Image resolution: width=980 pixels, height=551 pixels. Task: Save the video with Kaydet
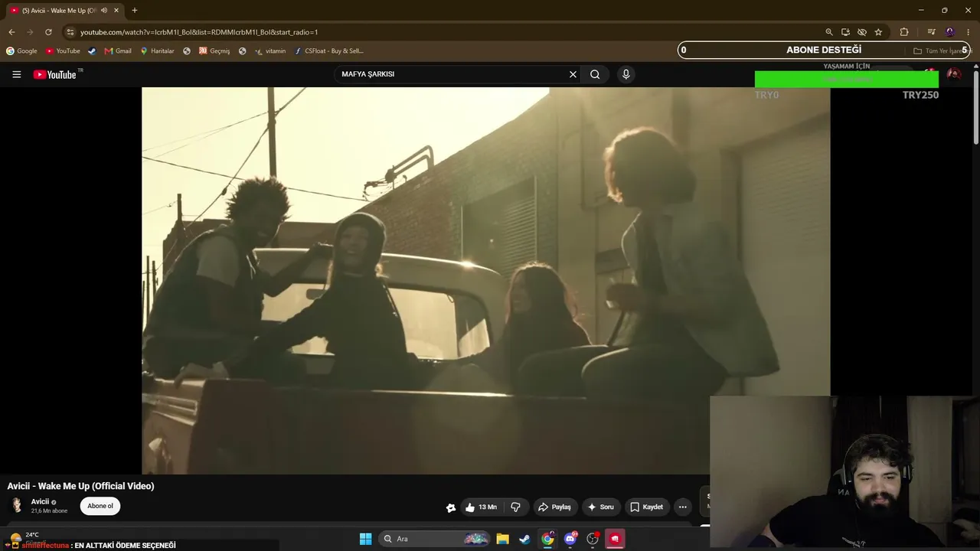(x=646, y=507)
